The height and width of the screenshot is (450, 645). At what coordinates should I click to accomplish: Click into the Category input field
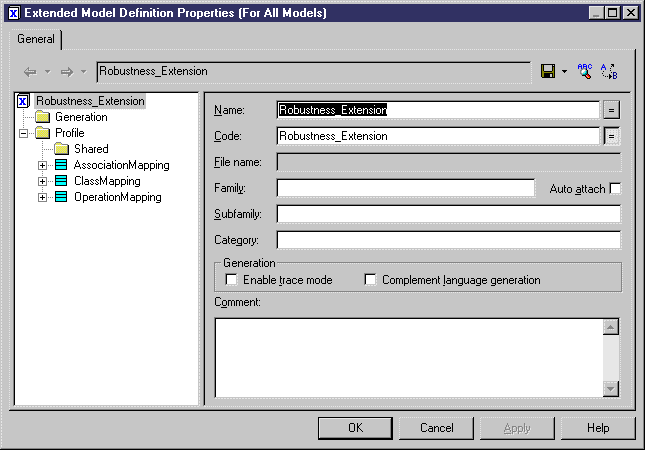pyautogui.click(x=449, y=240)
